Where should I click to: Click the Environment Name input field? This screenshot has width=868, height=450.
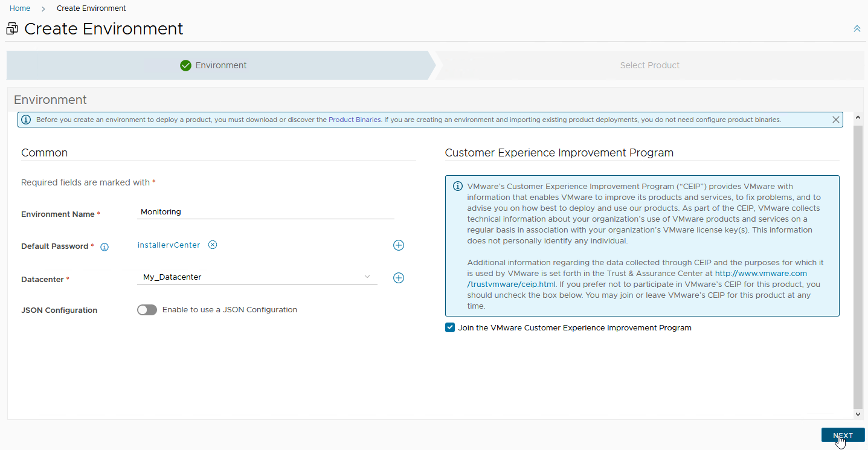tap(266, 212)
